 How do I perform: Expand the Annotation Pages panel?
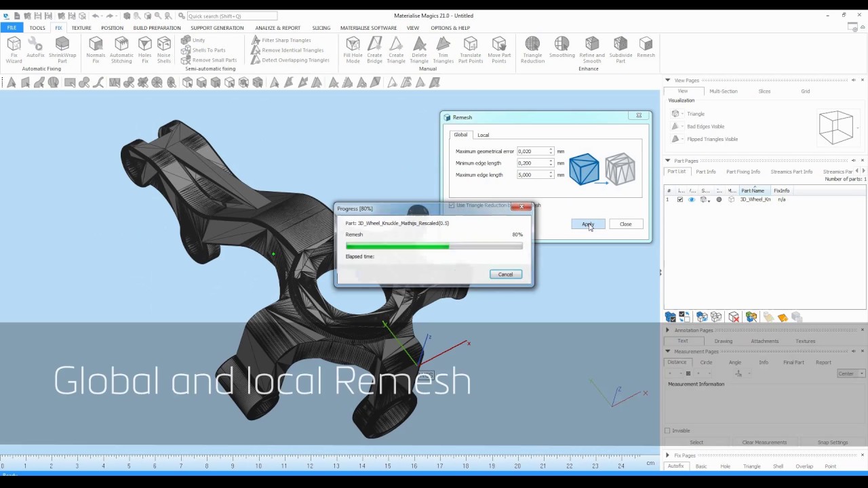click(668, 330)
